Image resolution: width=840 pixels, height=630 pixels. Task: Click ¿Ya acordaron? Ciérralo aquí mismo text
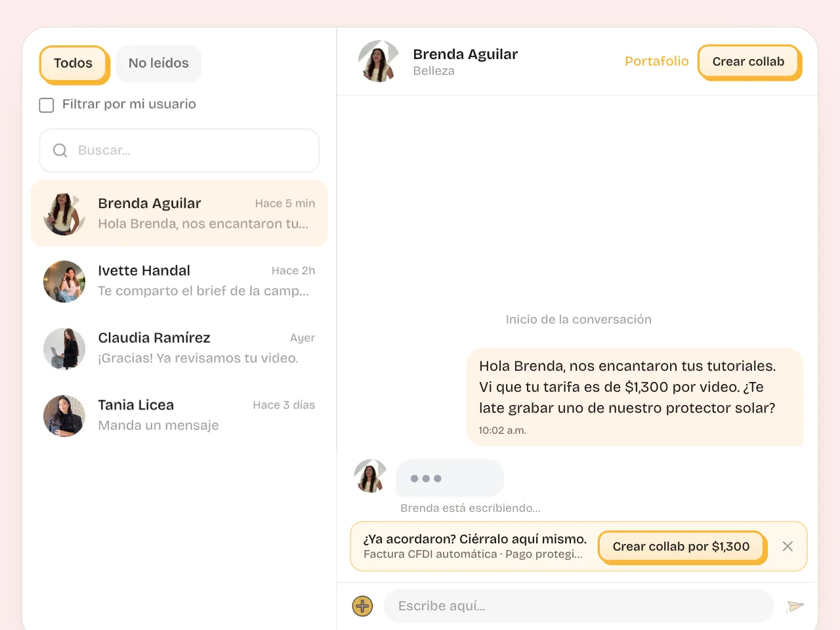[x=475, y=539]
